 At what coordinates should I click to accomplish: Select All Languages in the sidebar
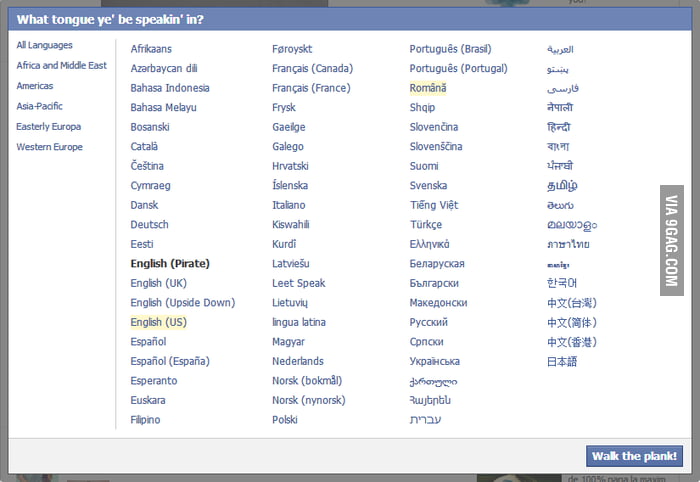click(44, 45)
